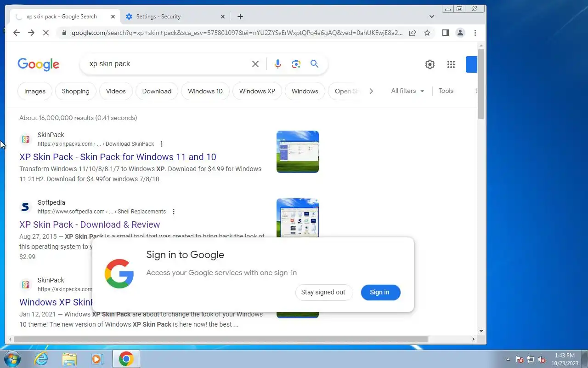Stop page loading with the X button
Screen dimensions: 588x368
47,33
